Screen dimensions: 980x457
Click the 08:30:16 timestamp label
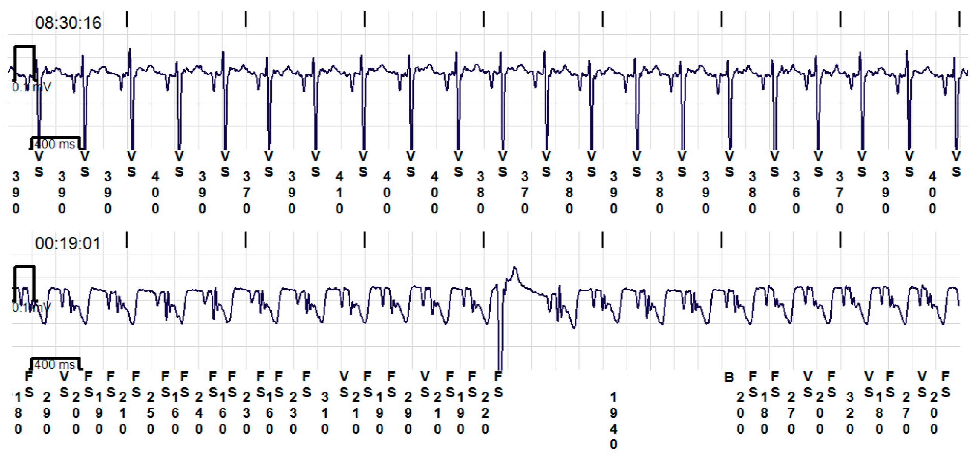(68, 23)
